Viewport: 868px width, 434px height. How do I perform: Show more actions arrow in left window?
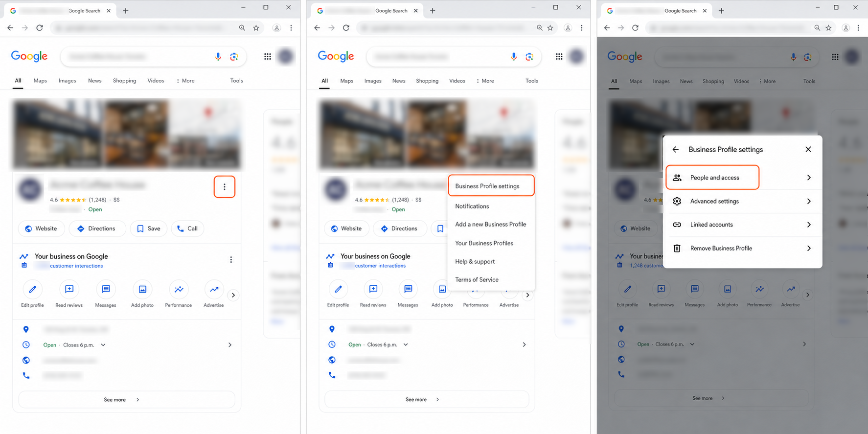click(x=233, y=295)
